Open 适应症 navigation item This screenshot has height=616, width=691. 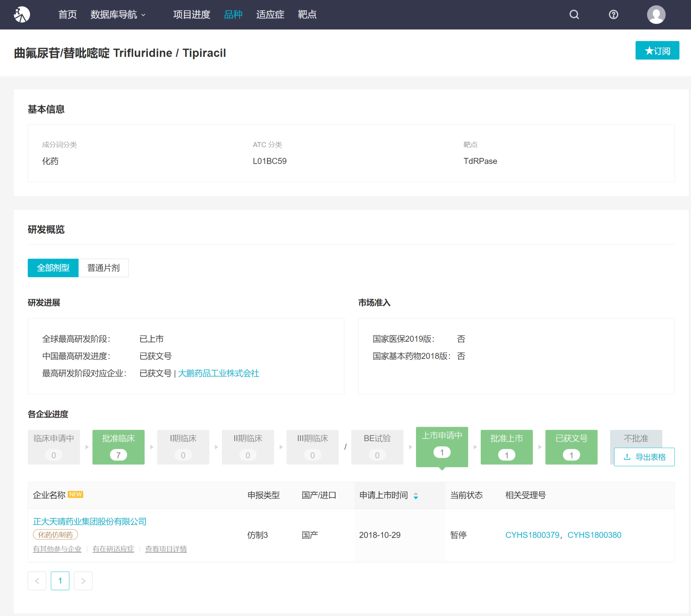270,15
